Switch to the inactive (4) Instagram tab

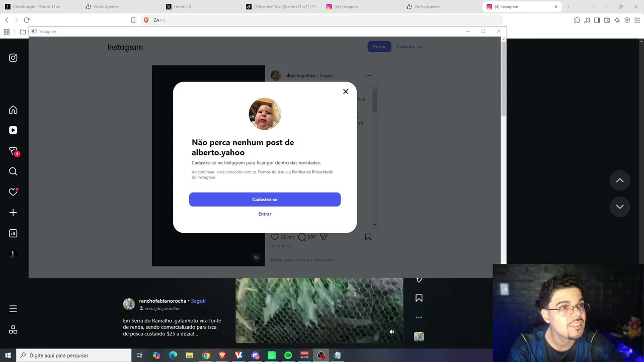click(x=362, y=7)
